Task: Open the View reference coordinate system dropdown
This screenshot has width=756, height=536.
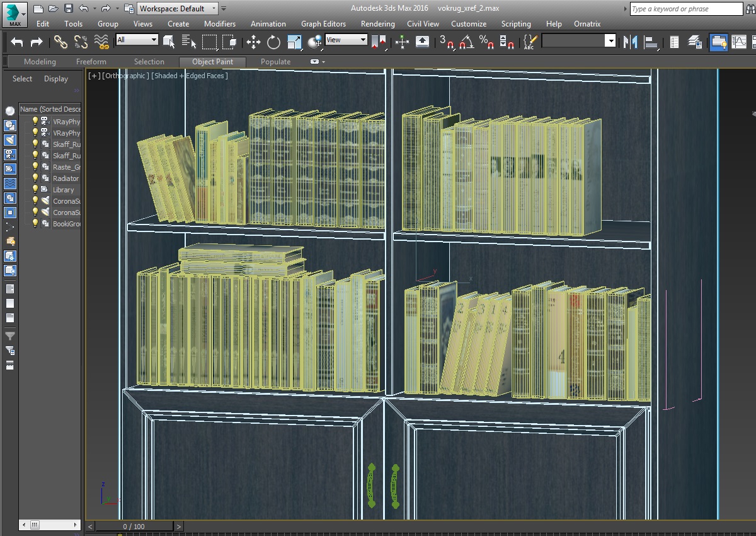Action: pyautogui.click(x=346, y=40)
